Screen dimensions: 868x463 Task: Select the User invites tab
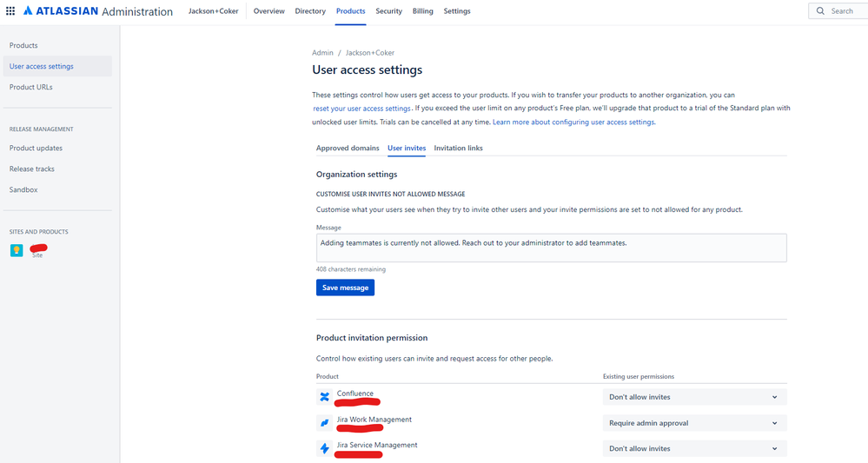click(407, 149)
